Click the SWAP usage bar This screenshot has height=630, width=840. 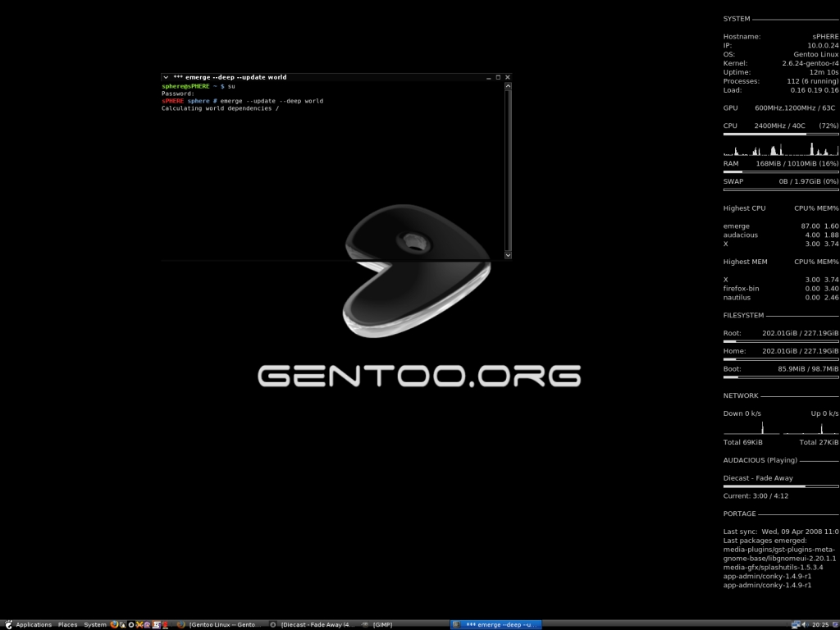[x=781, y=189]
